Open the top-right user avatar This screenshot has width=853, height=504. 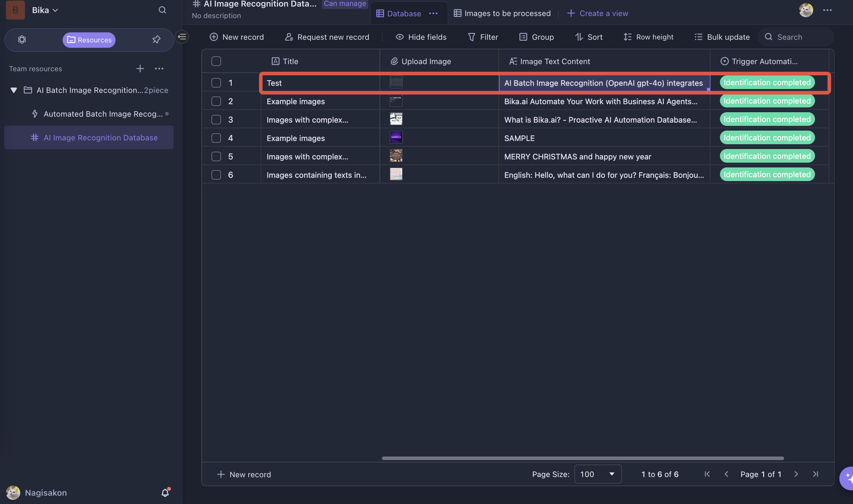tap(806, 10)
